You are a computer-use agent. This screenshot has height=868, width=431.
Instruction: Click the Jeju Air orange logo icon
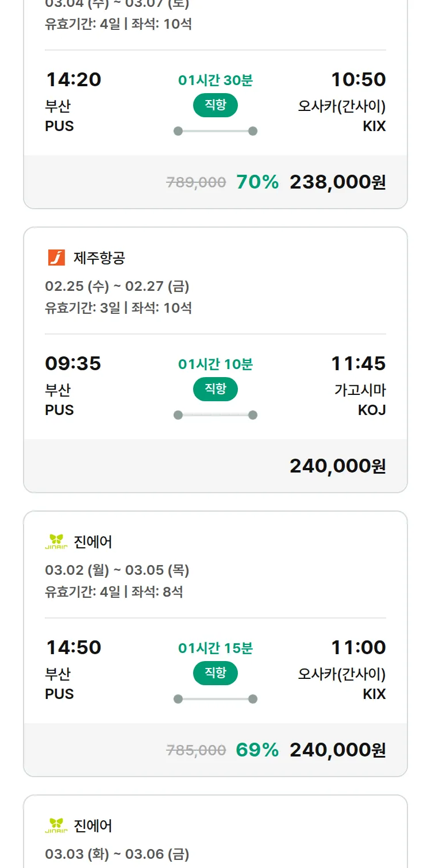click(x=56, y=258)
